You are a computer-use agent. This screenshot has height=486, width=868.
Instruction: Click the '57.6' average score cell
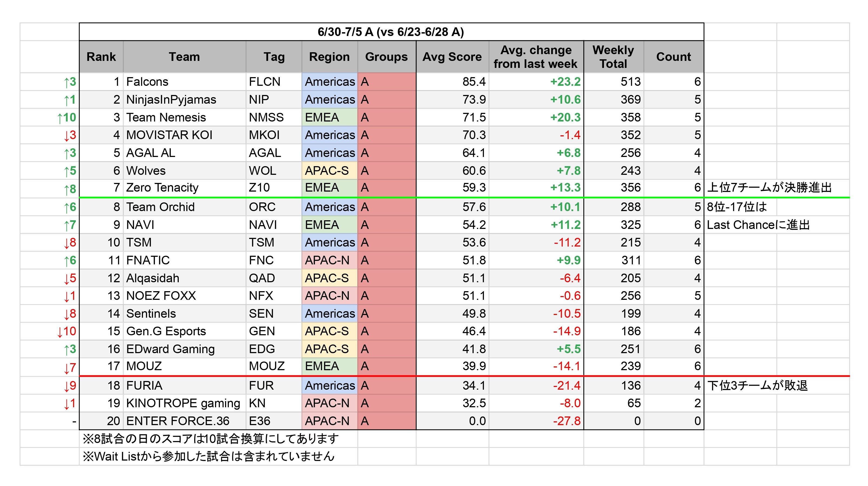tap(453, 207)
